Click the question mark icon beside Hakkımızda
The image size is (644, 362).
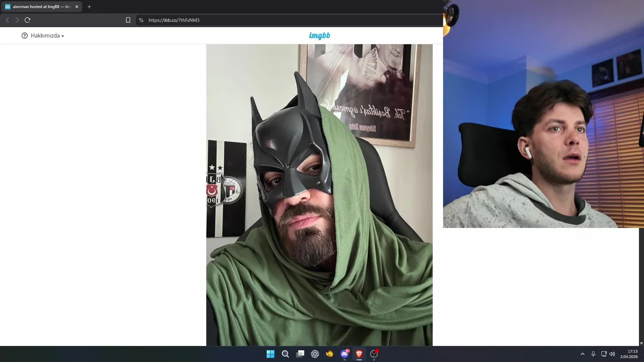click(x=25, y=36)
